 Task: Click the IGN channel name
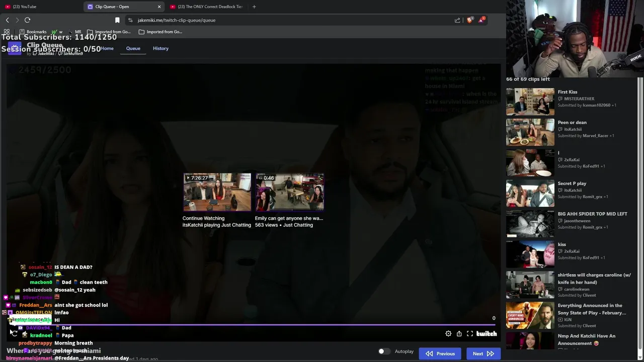click(568, 320)
